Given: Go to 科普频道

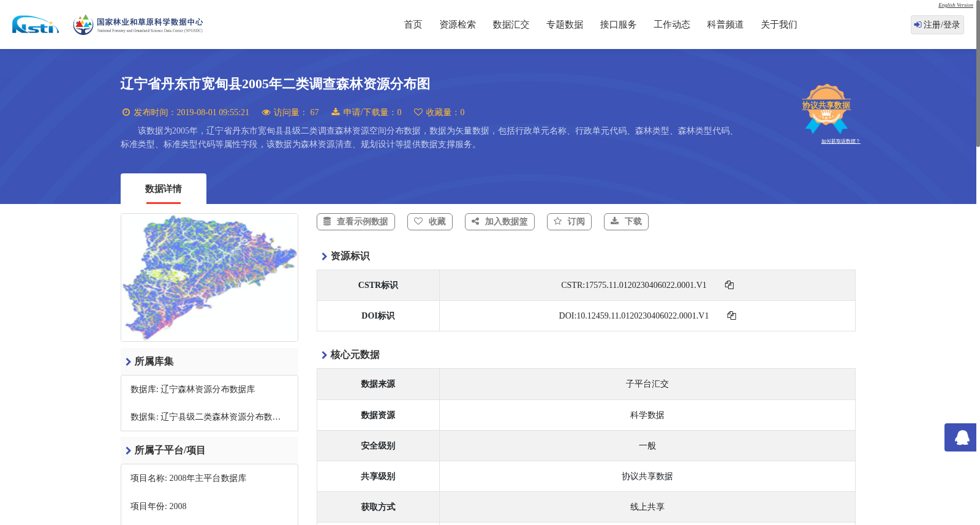Looking at the screenshot, I should 725,25.
